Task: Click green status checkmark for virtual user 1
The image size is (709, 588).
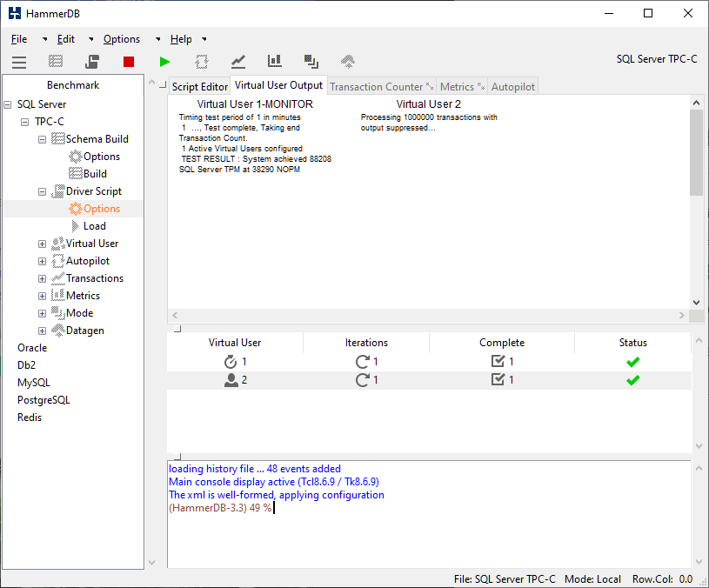Action: coord(633,362)
